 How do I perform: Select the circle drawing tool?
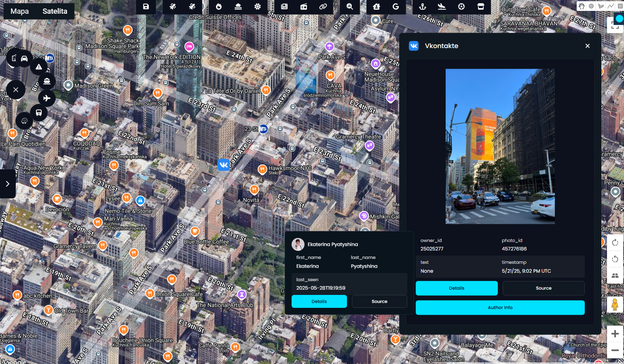[591, 6]
